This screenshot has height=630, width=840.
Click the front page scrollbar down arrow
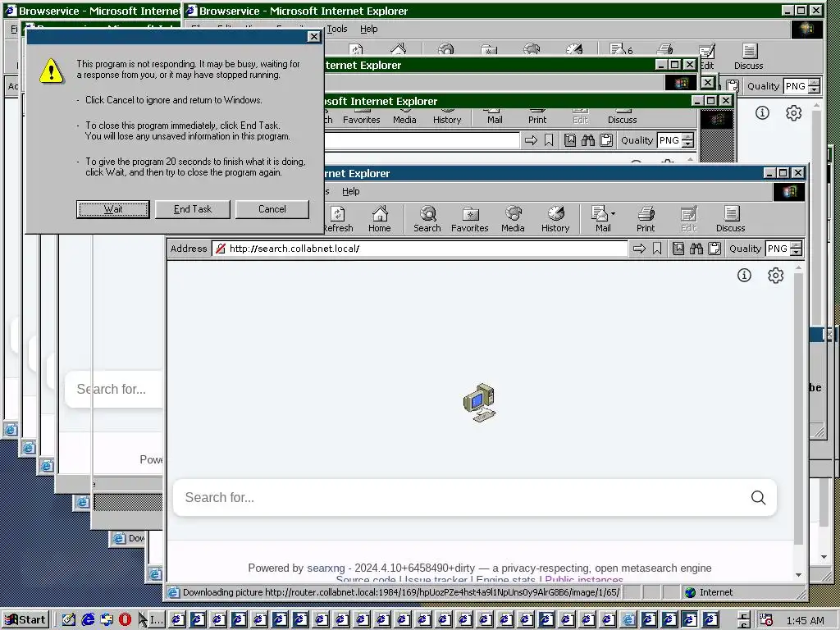pos(799,575)
